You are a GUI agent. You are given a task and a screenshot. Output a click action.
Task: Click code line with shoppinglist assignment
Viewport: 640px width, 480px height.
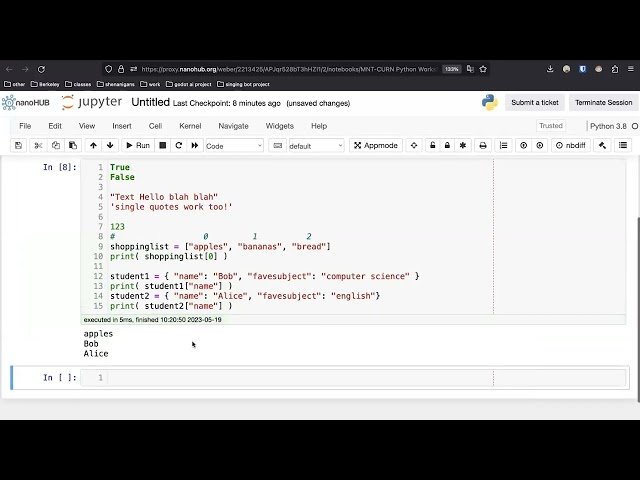(220, 247)
